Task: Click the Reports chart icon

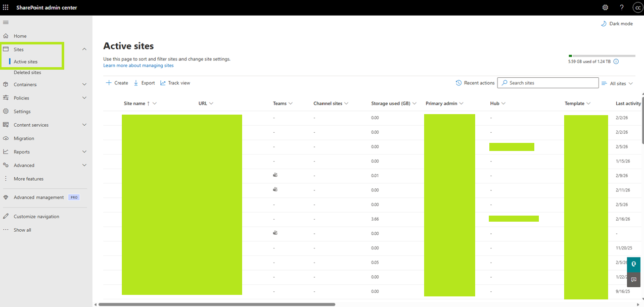Action: (6, 151)
